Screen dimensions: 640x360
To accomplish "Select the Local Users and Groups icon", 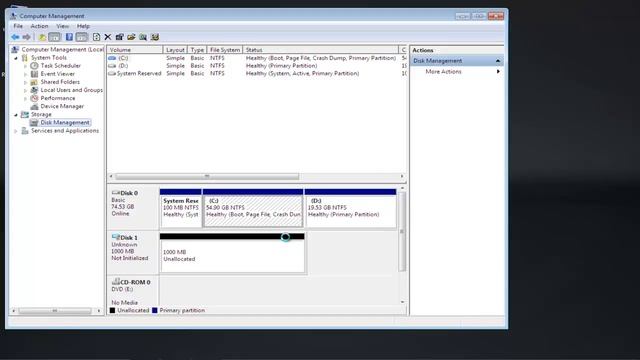I will 34,90.
